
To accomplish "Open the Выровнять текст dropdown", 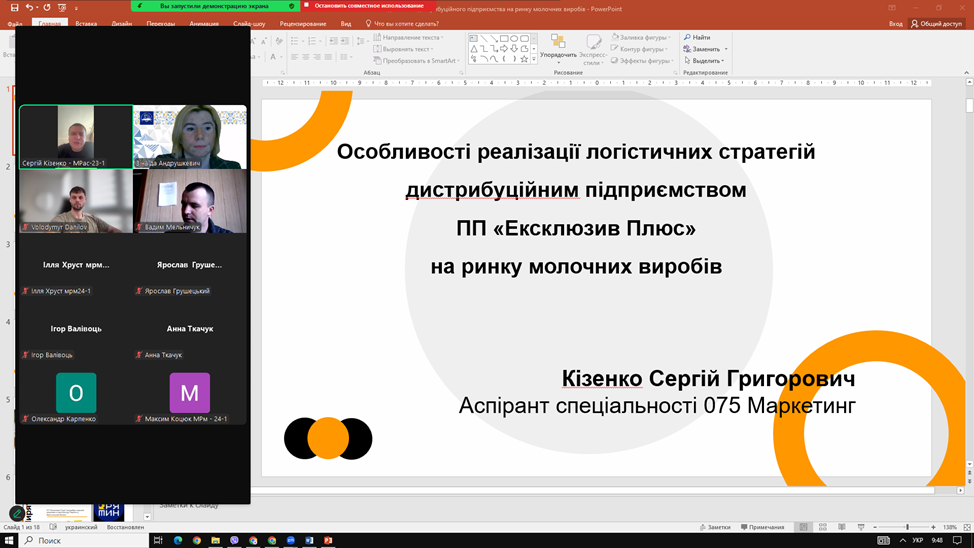I will pos(403,49).
